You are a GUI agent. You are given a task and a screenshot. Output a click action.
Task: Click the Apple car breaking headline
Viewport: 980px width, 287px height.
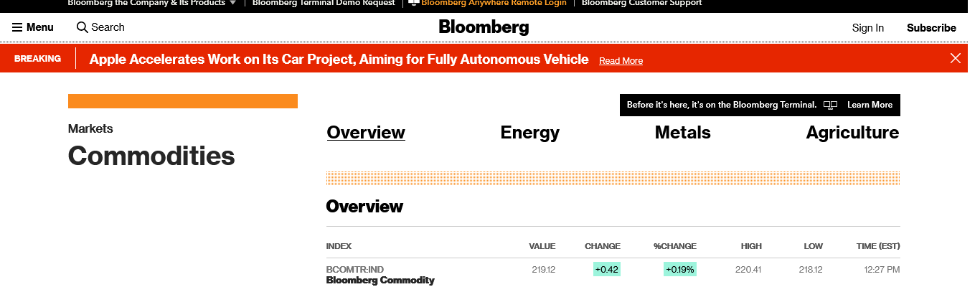(339, 60)
